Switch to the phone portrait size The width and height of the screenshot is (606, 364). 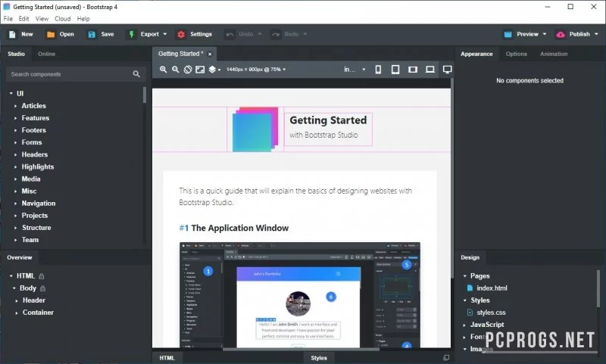378,70
